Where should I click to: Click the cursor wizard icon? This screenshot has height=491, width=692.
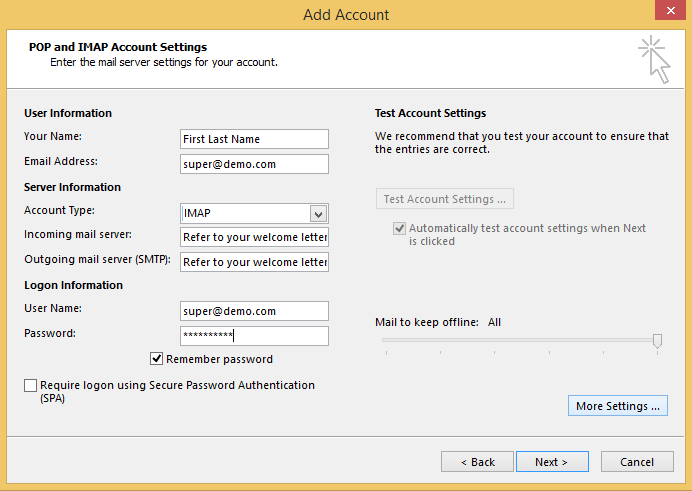654,58
